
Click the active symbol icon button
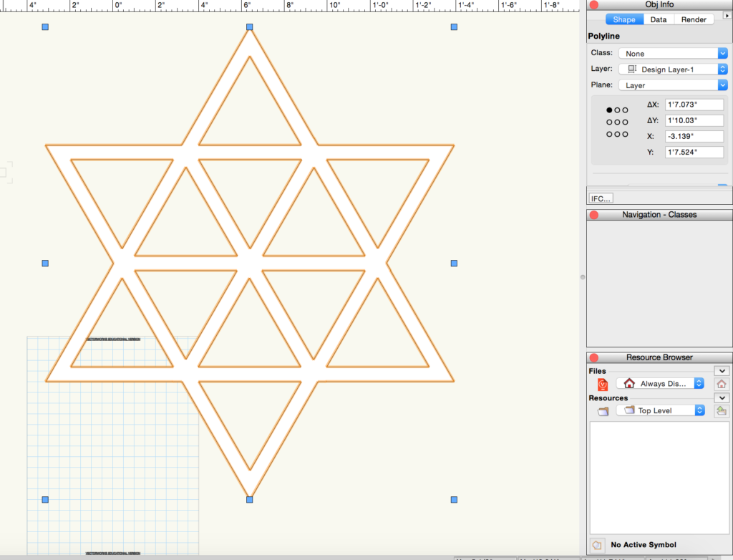point(596,545)
